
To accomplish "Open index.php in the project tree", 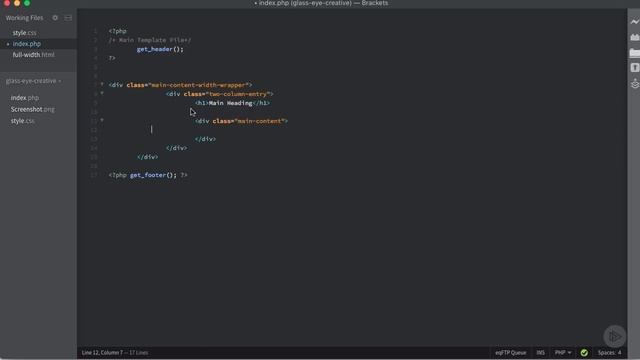I will (25, 98).
